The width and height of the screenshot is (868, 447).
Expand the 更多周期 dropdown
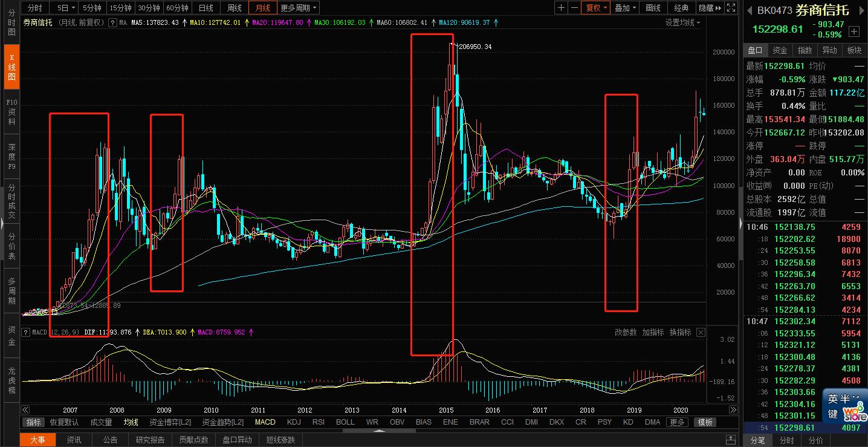pos(299,8)
